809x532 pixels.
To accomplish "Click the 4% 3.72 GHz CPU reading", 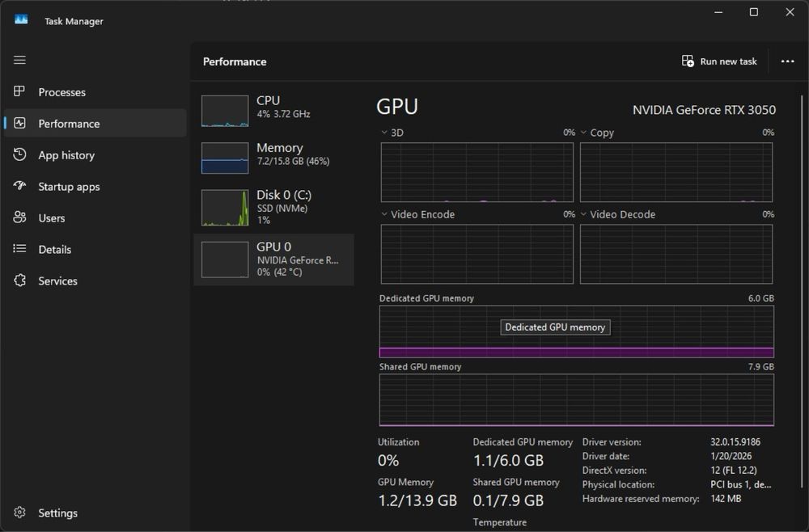I will tap(284, 114).
